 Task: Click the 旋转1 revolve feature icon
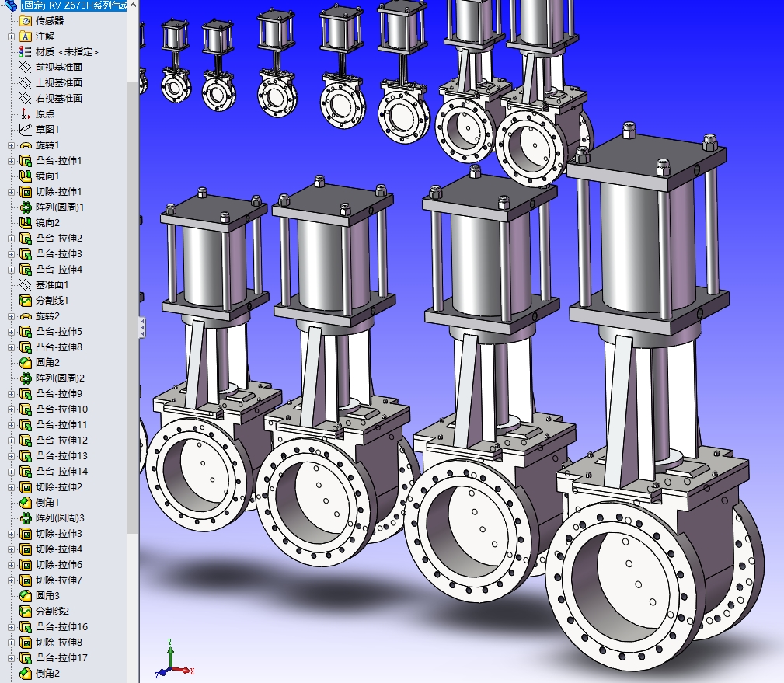click(x=25, y=145)
